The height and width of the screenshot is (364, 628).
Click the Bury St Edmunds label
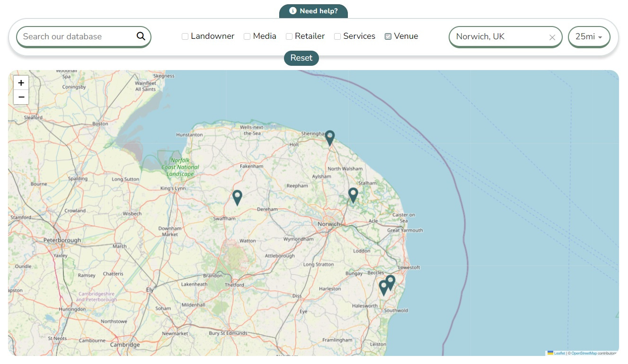228,333
